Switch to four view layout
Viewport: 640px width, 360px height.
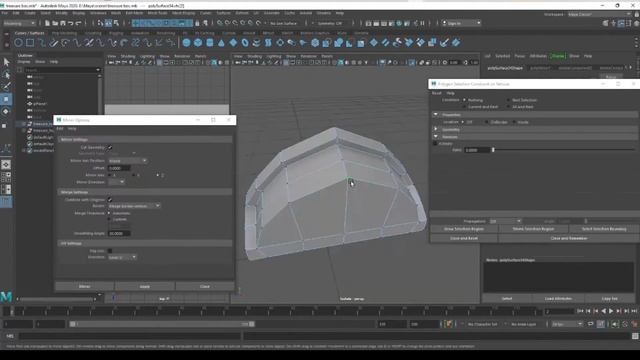(6, 177)
